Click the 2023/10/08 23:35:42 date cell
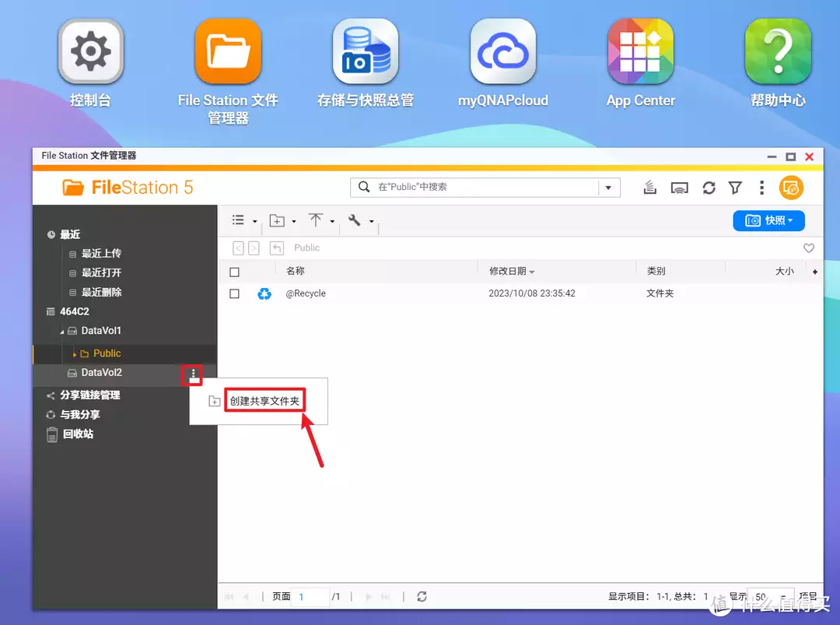The height and width of the screenshot is (625, 840). (532, 293)
